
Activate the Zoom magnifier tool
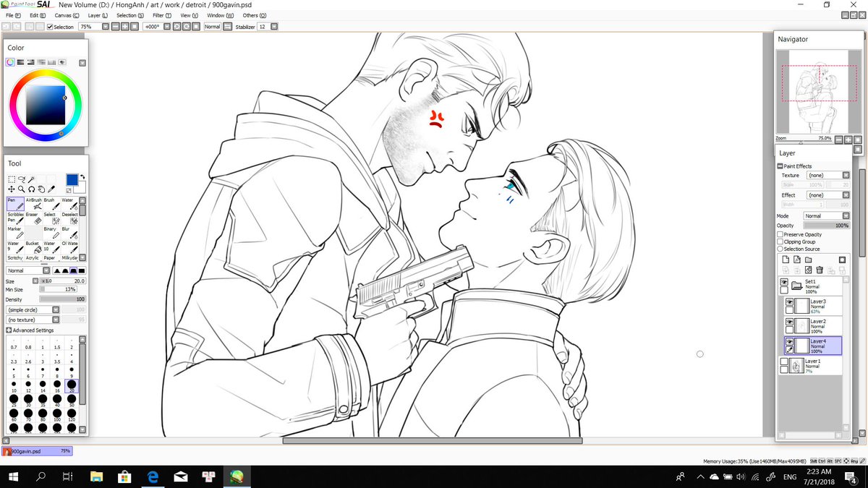(22, 189)
